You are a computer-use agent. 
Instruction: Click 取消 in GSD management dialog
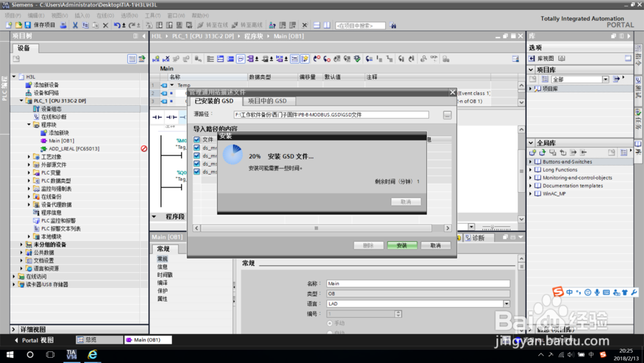(x=435, y=246)
